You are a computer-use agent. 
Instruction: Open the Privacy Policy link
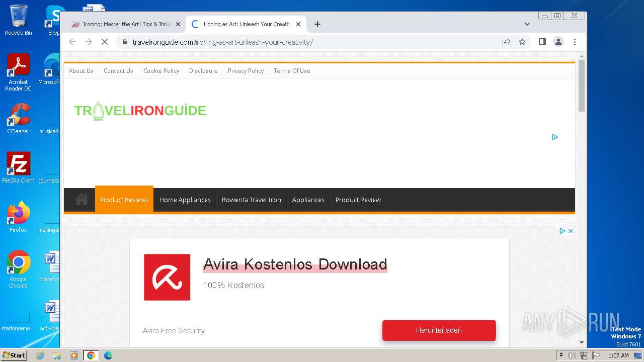246,71
